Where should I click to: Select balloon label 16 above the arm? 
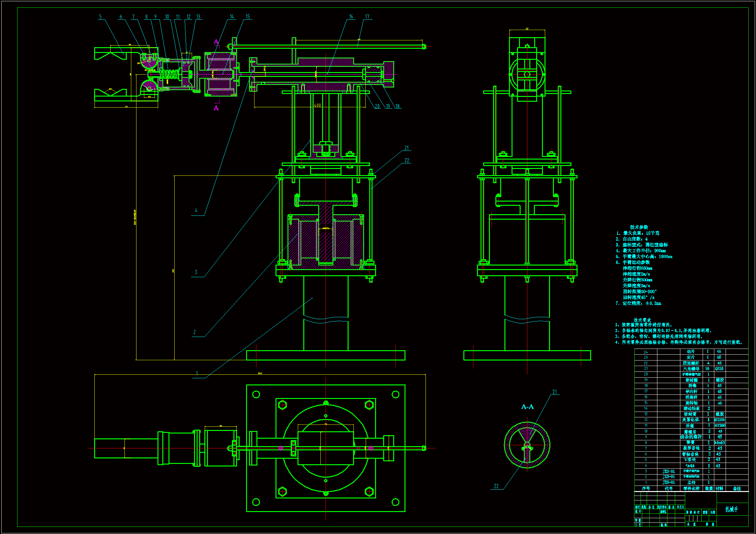[x=351, y=17]
